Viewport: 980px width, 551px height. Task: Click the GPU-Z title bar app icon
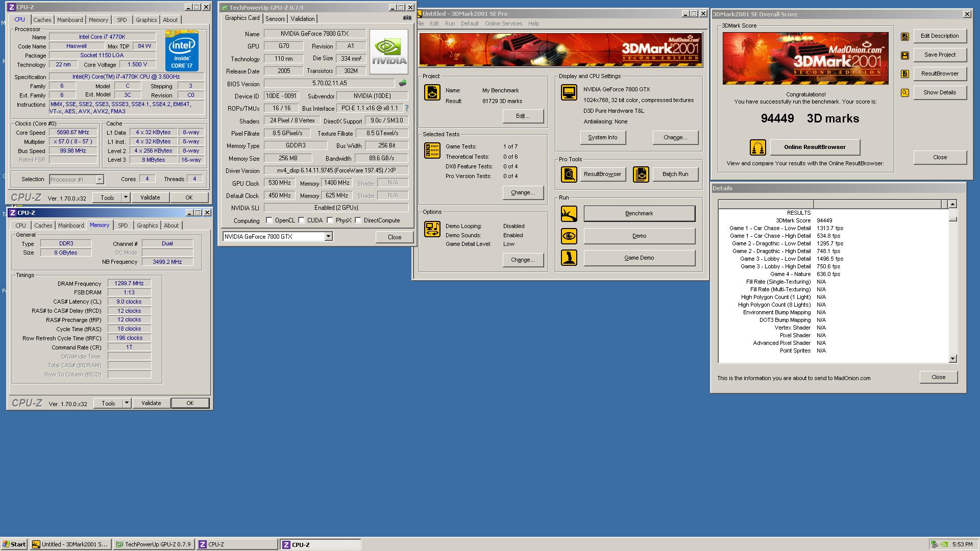click(x=224, y=8)
